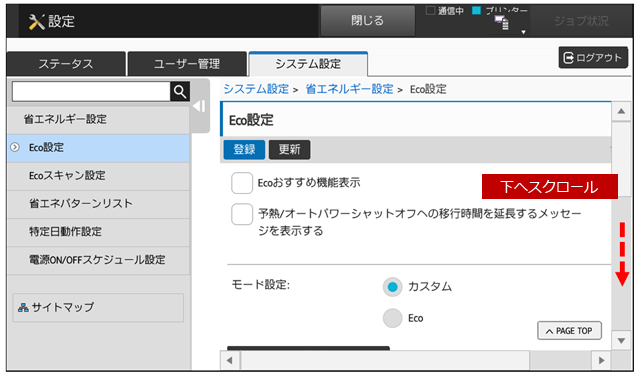Click the ジョブ状況 button

581,21
